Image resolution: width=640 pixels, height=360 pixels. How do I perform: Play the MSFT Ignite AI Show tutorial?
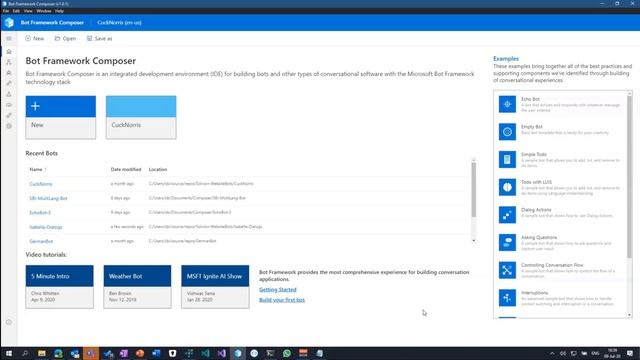tap(215, 287)
